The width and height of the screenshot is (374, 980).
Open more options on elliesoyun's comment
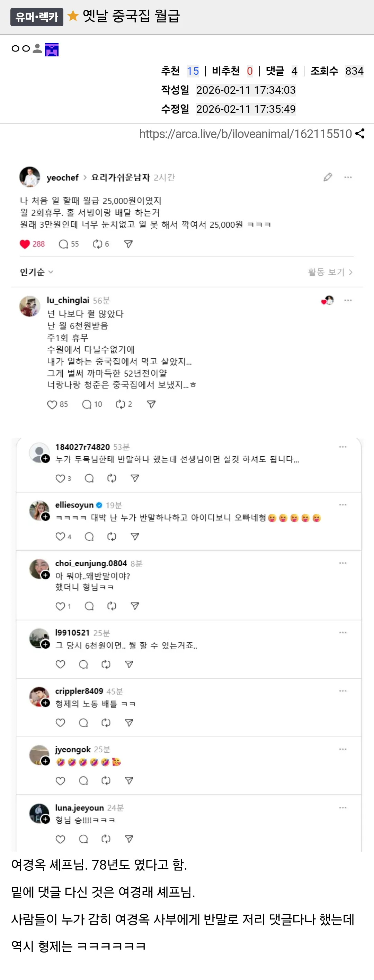click(343, 504)
